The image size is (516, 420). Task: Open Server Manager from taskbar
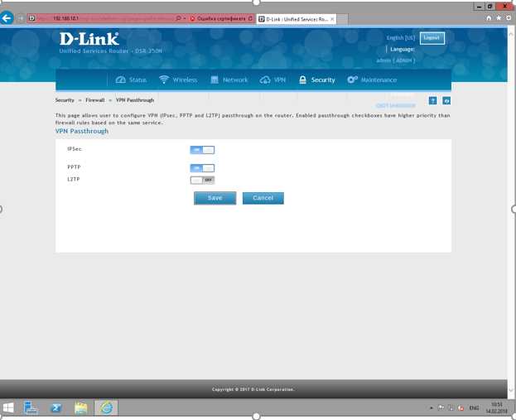coord(31,408)
